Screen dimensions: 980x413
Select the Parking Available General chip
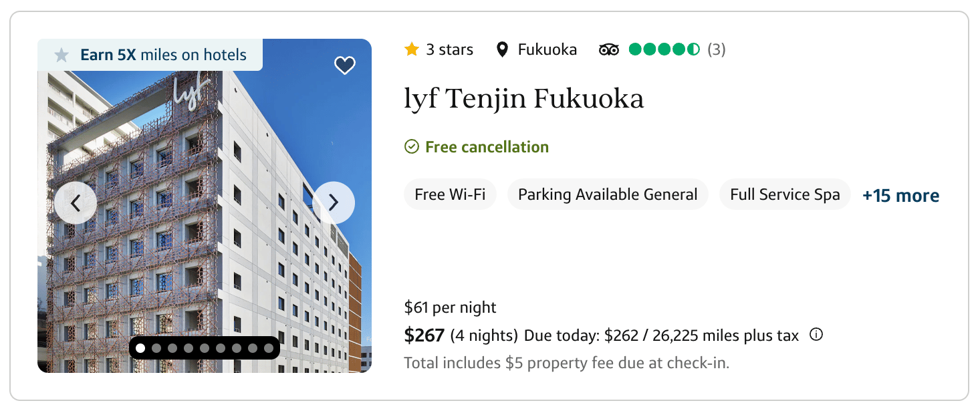(x=608, y=194)
